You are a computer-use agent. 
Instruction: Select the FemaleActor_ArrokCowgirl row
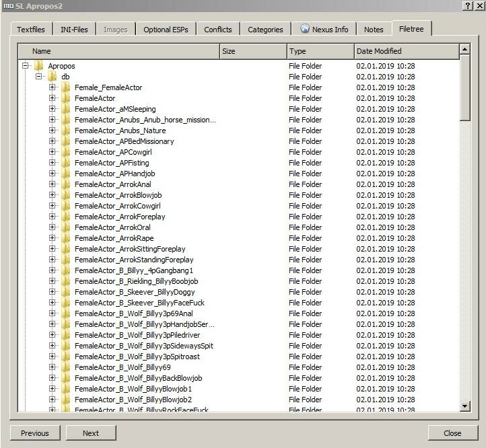pyautogui.click(x=239, y=206)
